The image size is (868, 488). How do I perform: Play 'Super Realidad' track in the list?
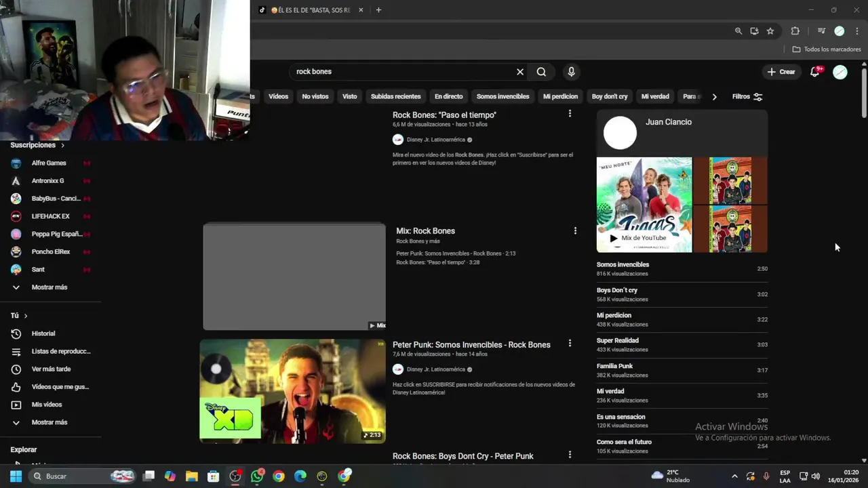pos(682,344)
